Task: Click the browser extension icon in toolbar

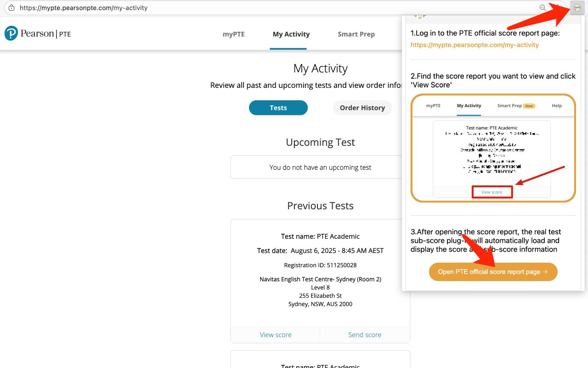Action: point(577,8)
